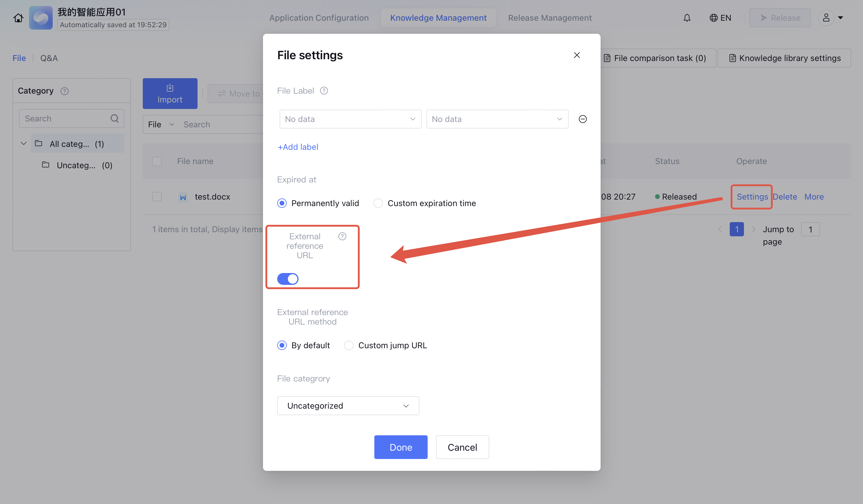Expand the Uncategorized file category dropdown
The width and height of the screenshot is (863, 504).
348,406
